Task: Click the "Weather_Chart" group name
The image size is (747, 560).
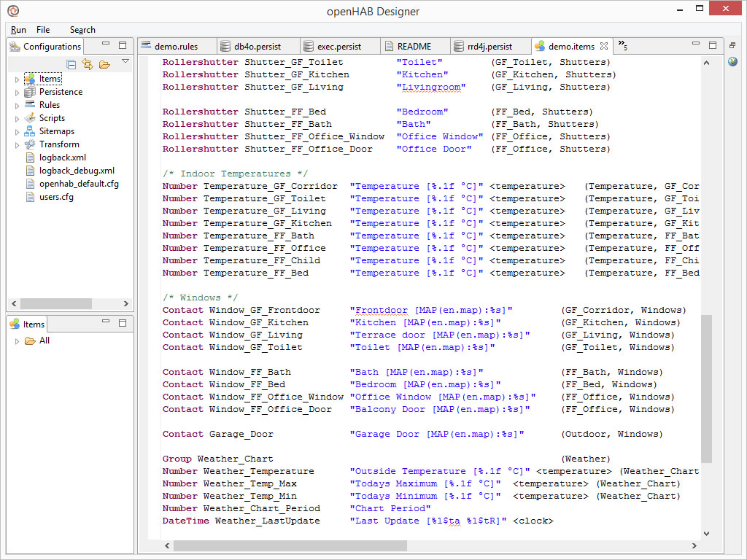Action: pyautogui.click(x=236, y=459)
